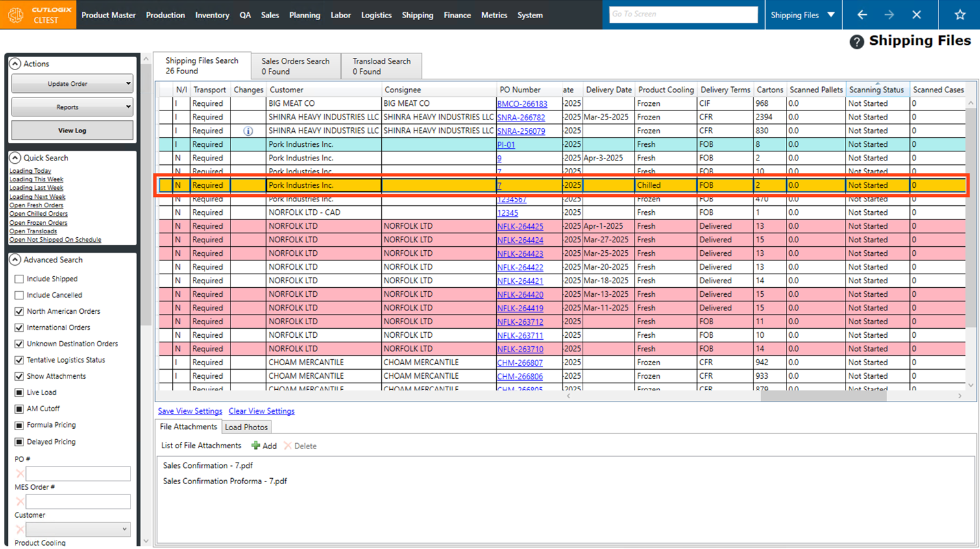The height and width of the screenshot is (549, 980).
Task: Enable the Include Shipped checkbox
Action: click(x=19, y=279)
